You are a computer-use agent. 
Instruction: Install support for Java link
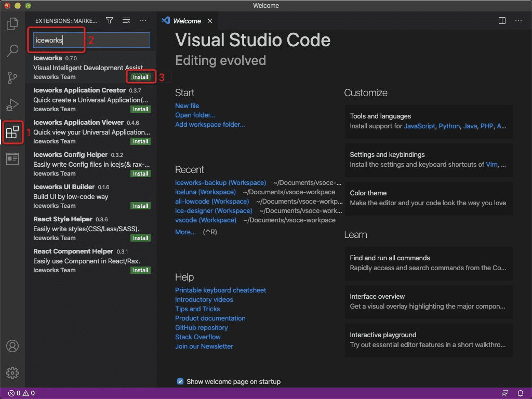[470, 126]
